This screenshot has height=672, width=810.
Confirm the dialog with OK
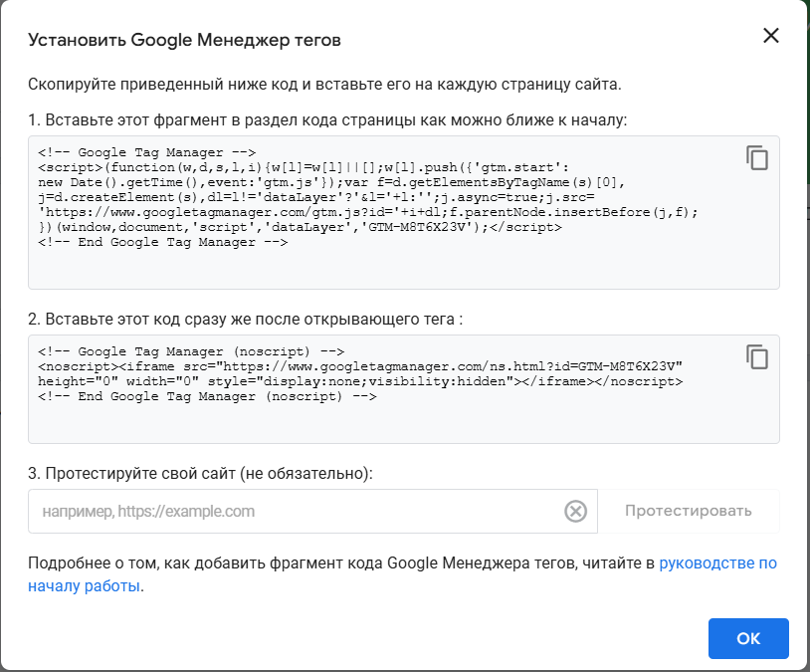tap(748, 638)
